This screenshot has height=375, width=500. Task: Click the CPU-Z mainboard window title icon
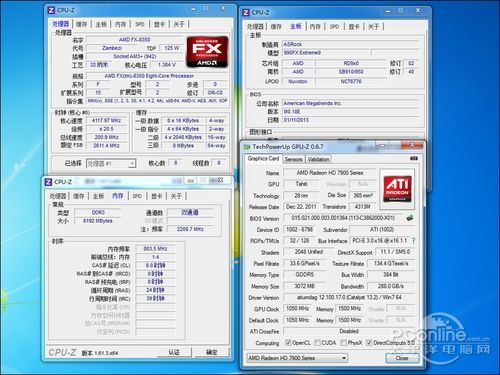(x=246, y=13)
